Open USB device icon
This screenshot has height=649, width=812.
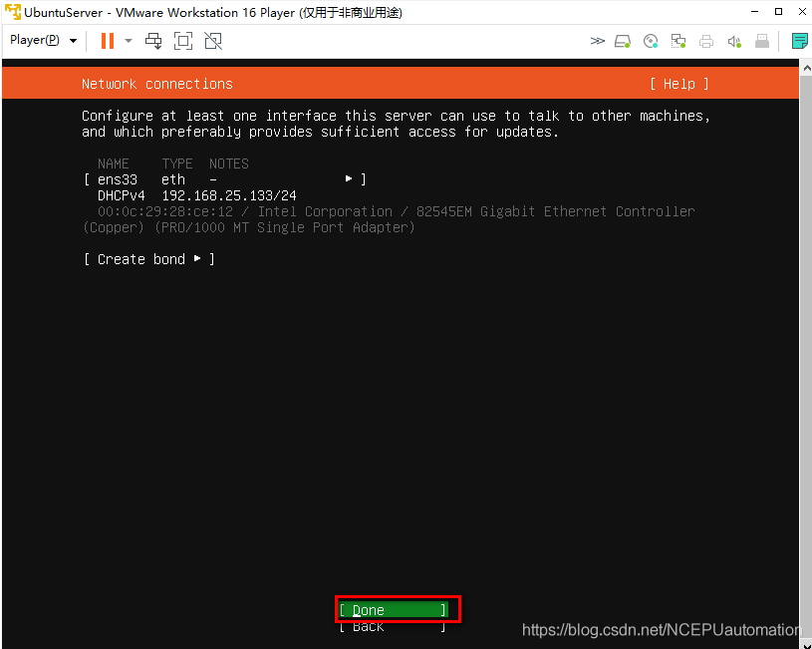click(x=762, y=41)
